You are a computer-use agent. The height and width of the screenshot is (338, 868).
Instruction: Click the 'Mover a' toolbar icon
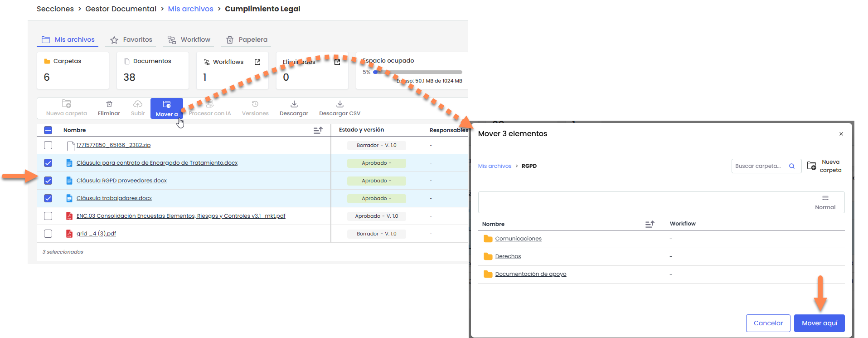click(x=166, y=105)
